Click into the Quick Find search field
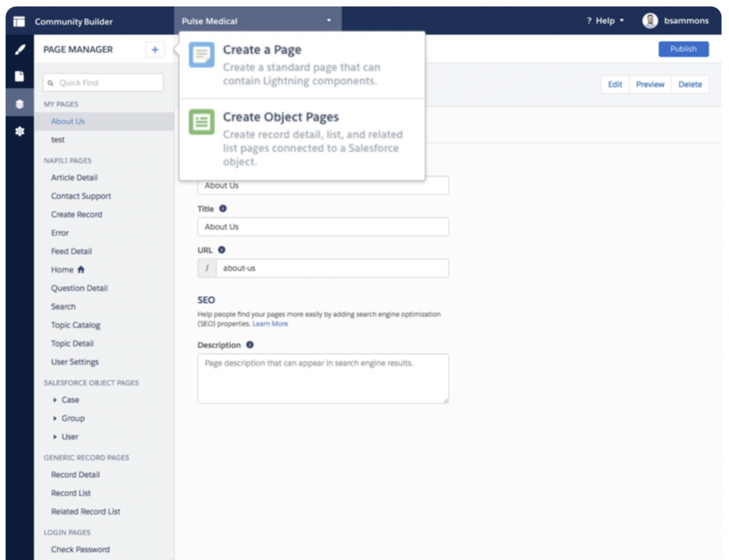The image size is (729, 560). coord(103,83)
